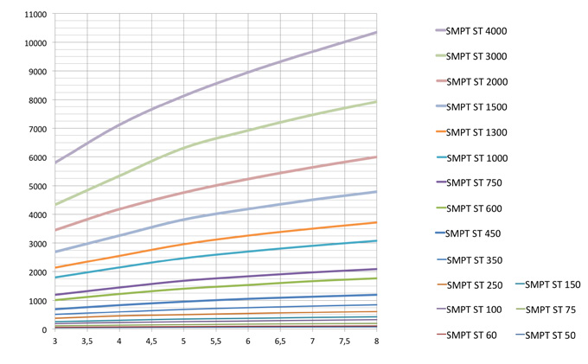Select the SMPT ST 3000 legend entry

(483, 56)
